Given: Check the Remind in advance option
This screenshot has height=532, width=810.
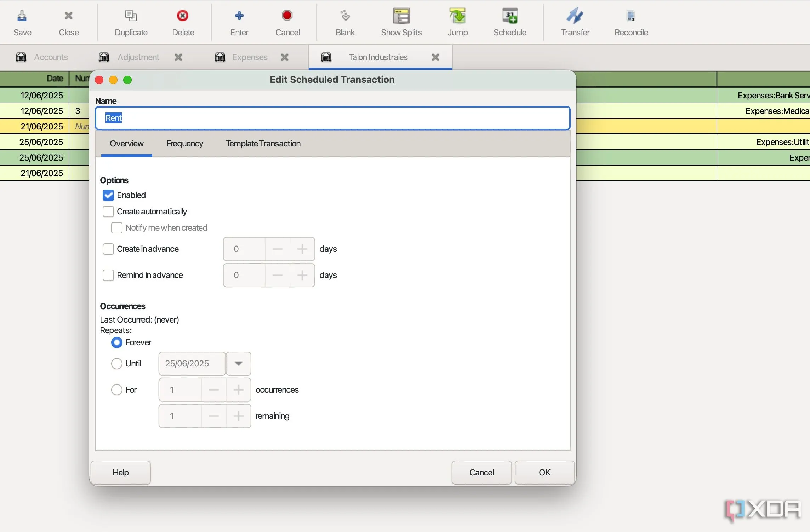Looking at the screenshot, I should [108, 275].
